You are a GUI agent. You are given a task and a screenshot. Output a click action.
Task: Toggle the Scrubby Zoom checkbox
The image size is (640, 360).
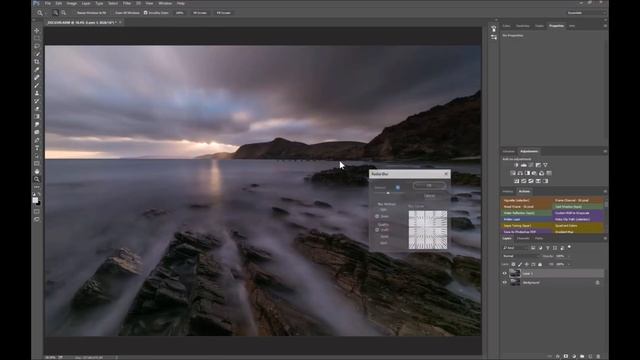[x=146, y=13]
